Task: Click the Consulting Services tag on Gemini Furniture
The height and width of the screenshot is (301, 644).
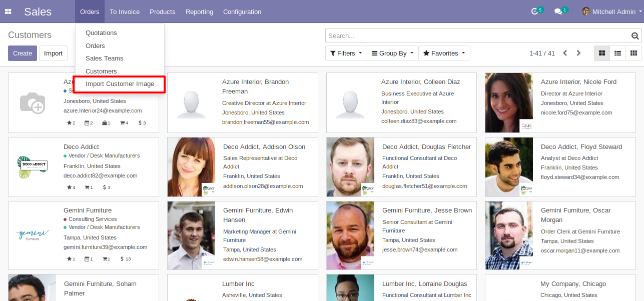Action: point(93,219)
